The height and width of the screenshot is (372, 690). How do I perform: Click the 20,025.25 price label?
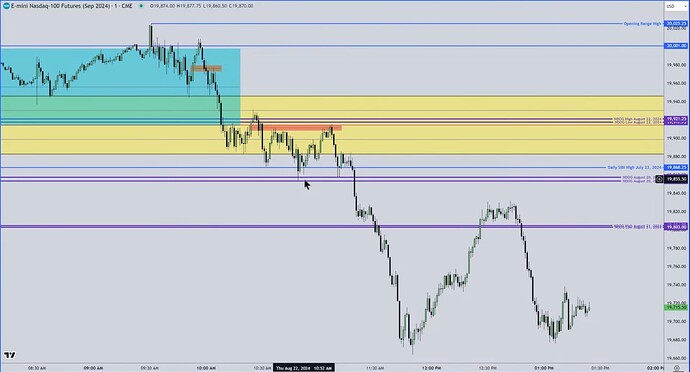coord(676,23)
